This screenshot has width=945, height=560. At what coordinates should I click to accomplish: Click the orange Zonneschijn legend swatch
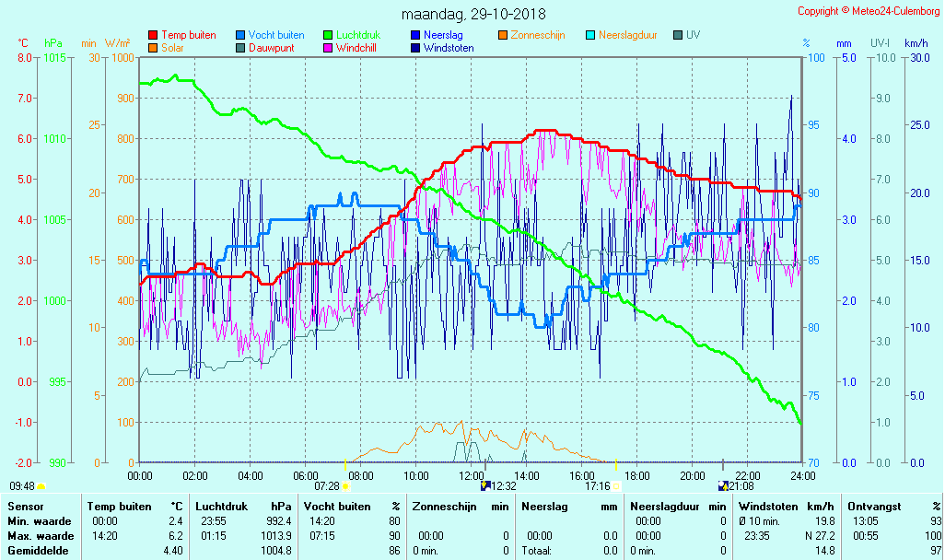point(503,35)
